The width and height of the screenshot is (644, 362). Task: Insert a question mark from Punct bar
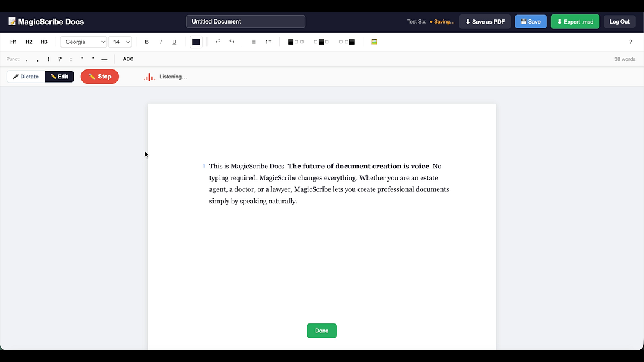[x=60, y=59]
